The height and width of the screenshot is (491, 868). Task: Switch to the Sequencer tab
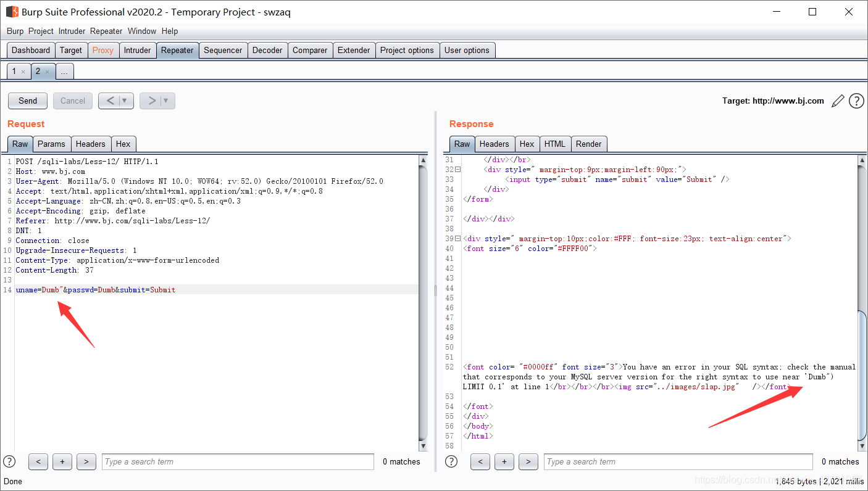pos(223,51)
